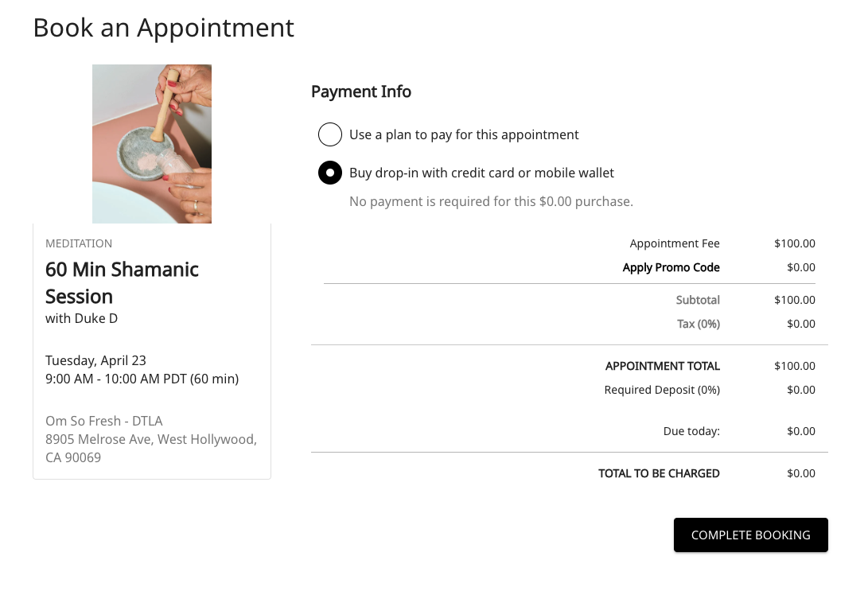Image resolution: width=868 pixels, height=591 pixels.
Task: Click the Tax (0%) label
Action: pyautogui.click(x=698, y=324)
